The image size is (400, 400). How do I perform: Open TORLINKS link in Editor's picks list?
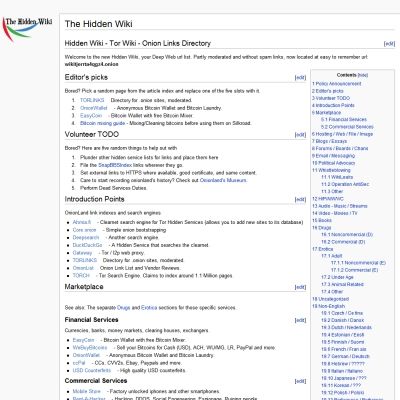click(92, 100)
